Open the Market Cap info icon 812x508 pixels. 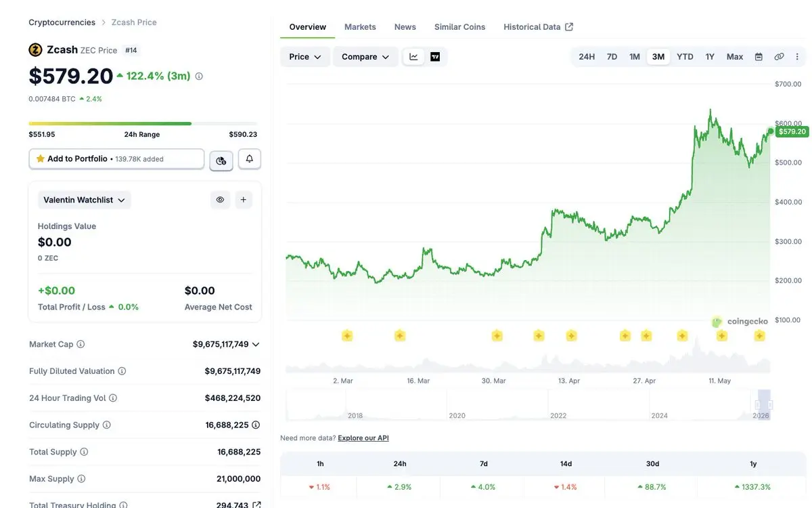click(81, 344)
